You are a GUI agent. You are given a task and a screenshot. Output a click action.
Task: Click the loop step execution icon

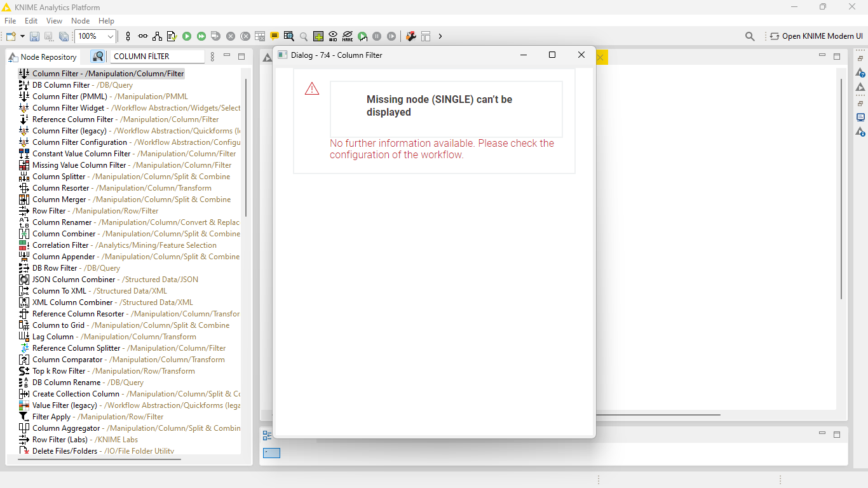[x=362, y=36]
